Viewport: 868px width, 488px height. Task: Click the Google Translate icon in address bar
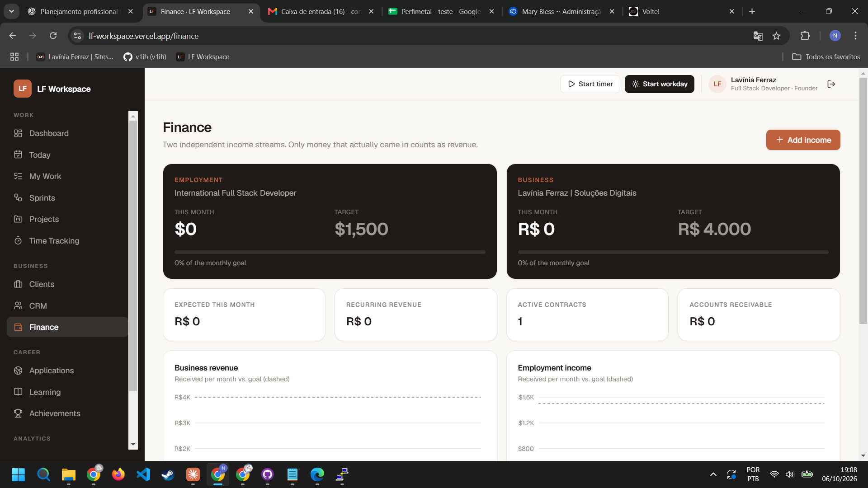(x=758, y=36)
